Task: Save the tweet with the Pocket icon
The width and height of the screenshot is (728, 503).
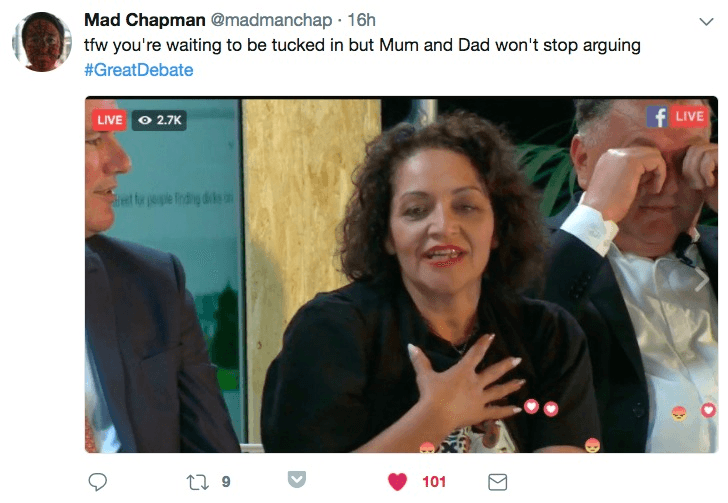Action: pos(296,481)
